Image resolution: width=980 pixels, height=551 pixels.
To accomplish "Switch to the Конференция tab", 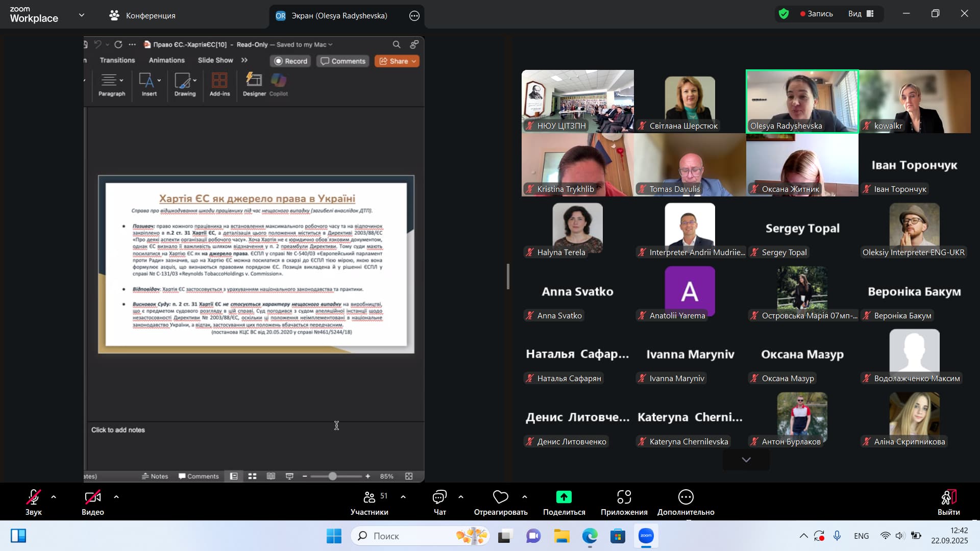I will [x=142, y=16].
